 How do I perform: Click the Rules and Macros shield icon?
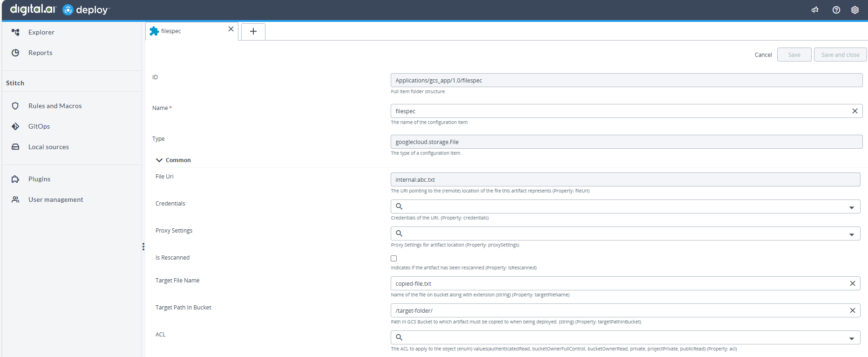coord(15,106)
